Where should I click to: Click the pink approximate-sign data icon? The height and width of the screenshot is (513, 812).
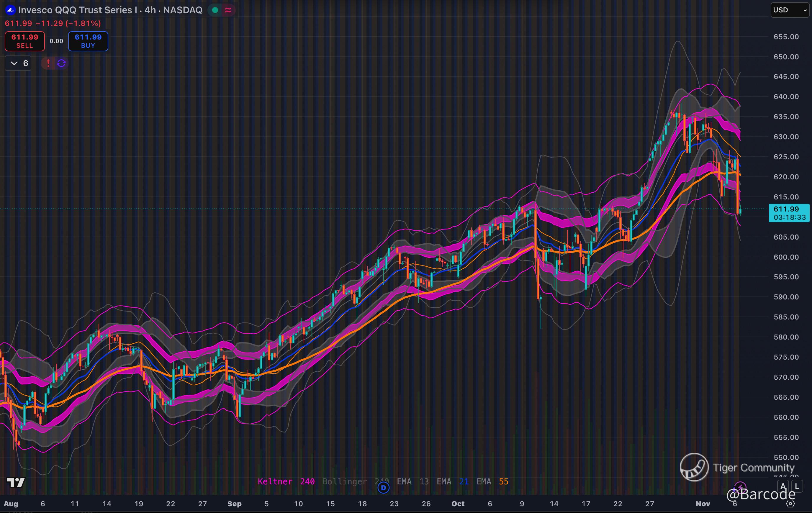click(x=228, y=10)
